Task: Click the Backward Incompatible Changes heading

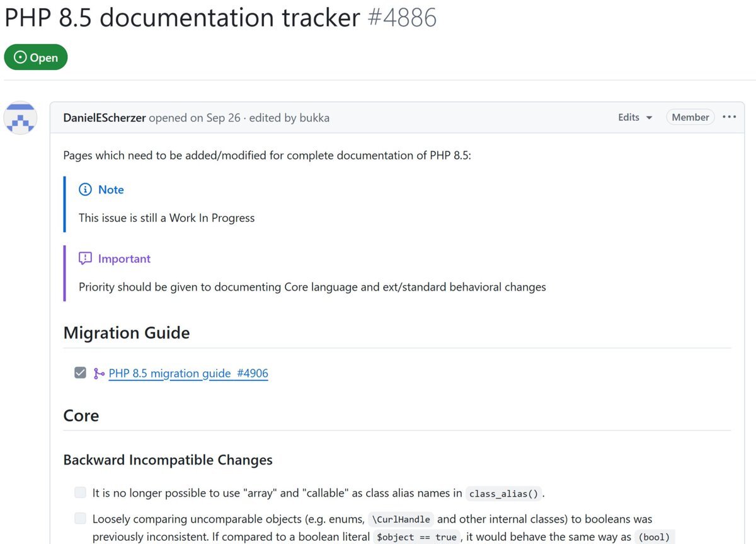Action: pos(168,460)
